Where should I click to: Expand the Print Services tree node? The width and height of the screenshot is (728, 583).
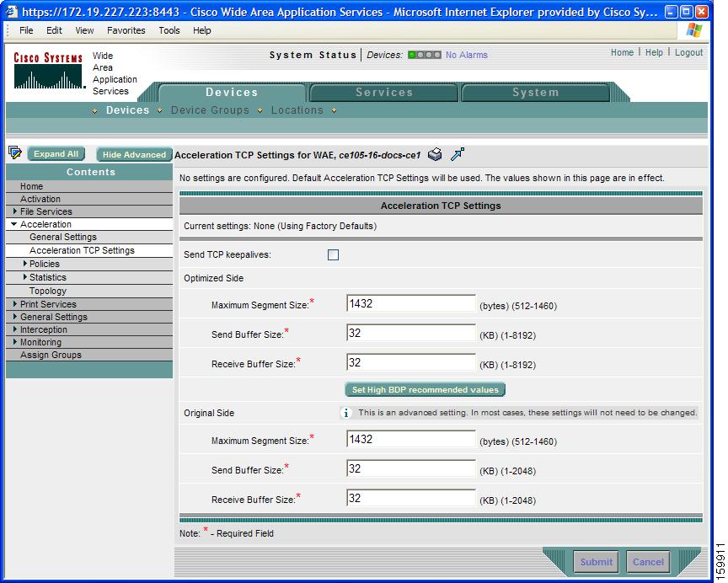point(15,304)
